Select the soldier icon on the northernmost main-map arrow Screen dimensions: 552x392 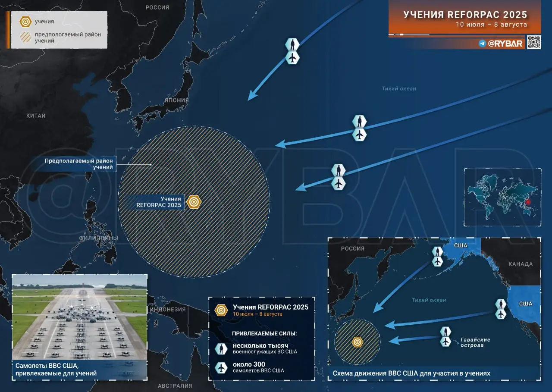pos(292,44)
